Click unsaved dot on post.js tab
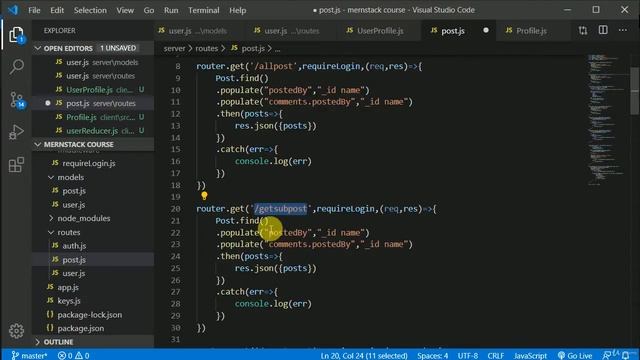The image size is (640, 360). pos(486,31)
